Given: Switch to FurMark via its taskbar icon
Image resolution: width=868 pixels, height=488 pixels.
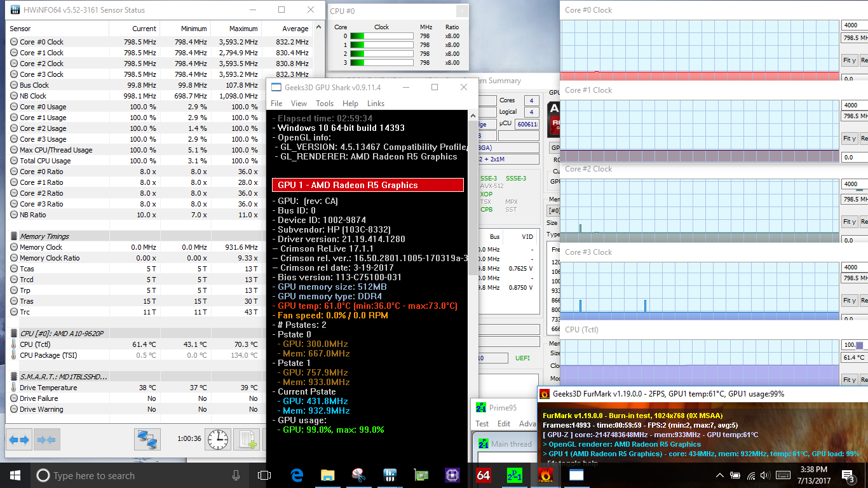Looking at the screenshot, I should (x=545, y=475).
